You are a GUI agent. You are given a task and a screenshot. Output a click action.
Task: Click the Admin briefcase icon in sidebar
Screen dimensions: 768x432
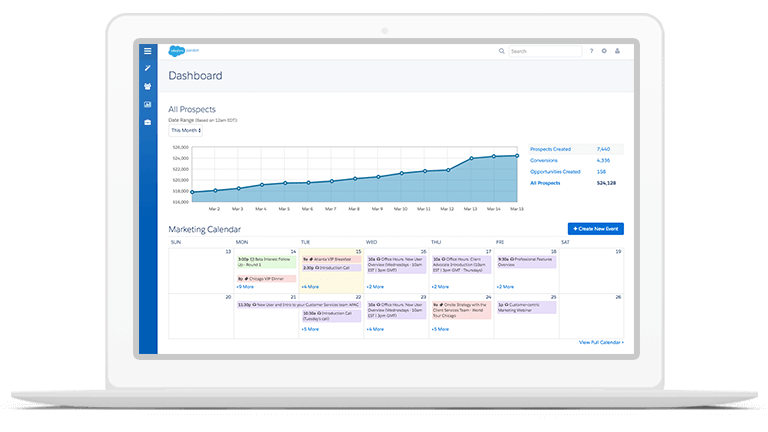pyautogui.click(x=147, y=122)
